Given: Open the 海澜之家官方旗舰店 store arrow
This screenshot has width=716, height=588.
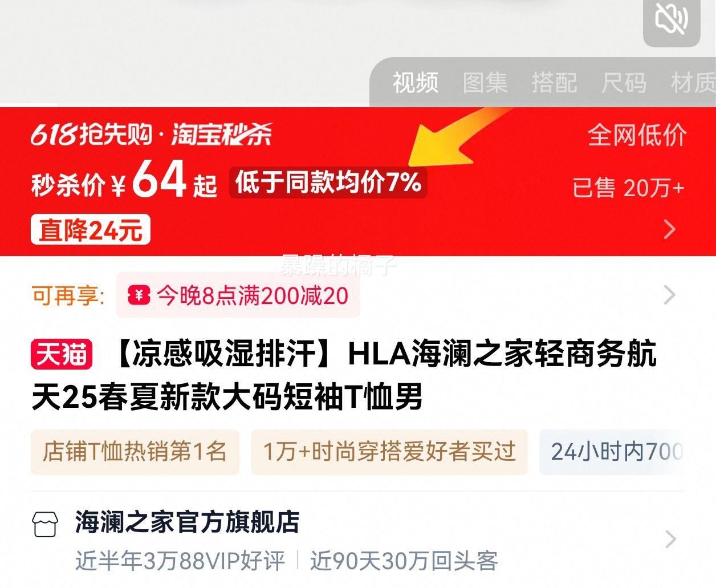Looking at the screenshot, I should 670,539.
